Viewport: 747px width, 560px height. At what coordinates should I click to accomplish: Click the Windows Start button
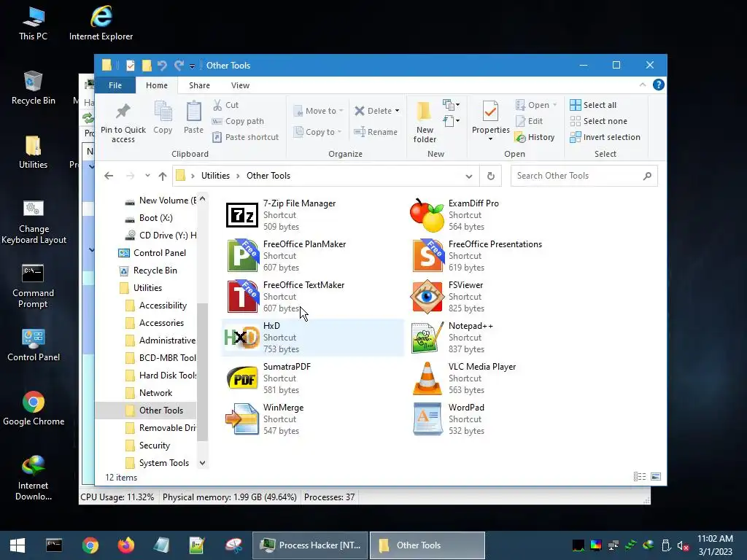(x=18, y=545)
